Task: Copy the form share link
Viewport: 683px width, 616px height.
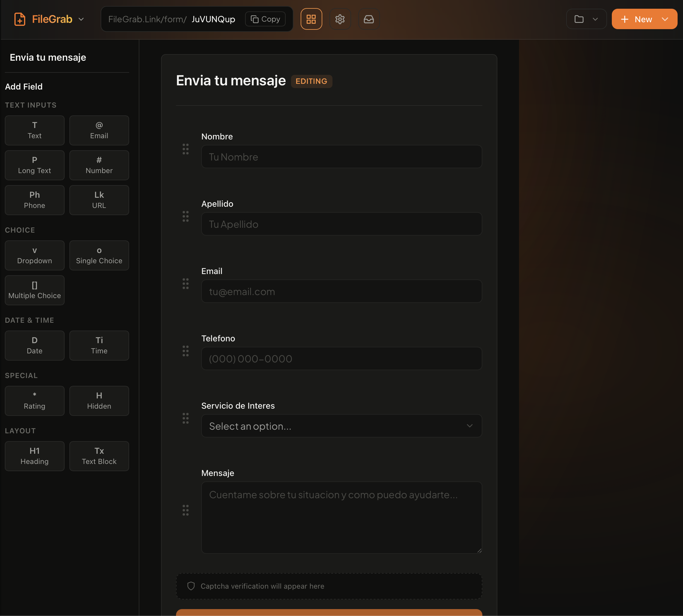Action: point(265,19)
